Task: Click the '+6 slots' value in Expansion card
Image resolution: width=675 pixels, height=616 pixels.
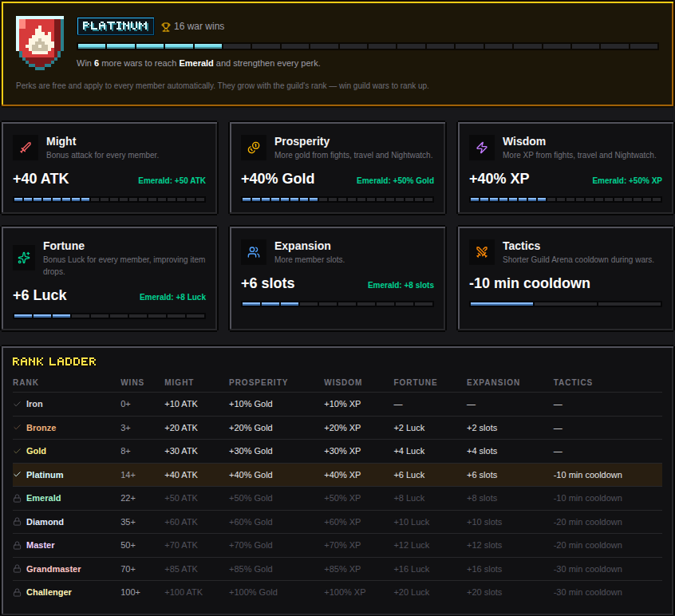Action: click(268, 283)
